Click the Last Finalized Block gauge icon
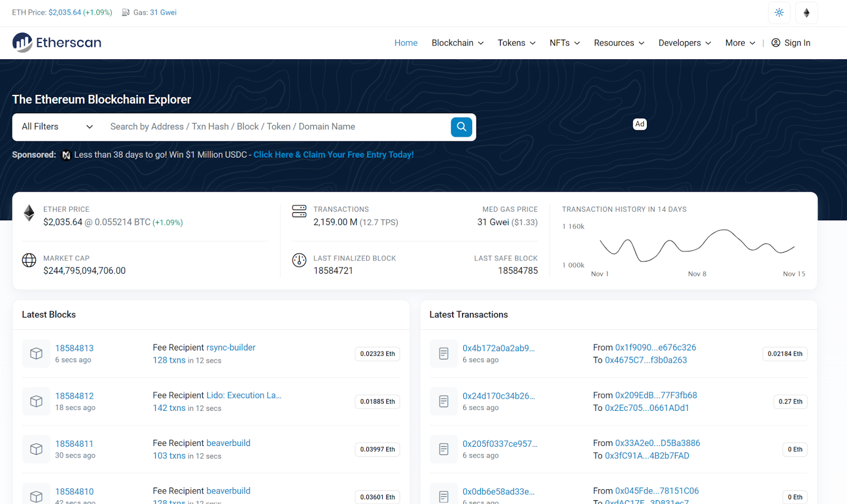This screenshot has width=847, height=504. coord(299,260)
